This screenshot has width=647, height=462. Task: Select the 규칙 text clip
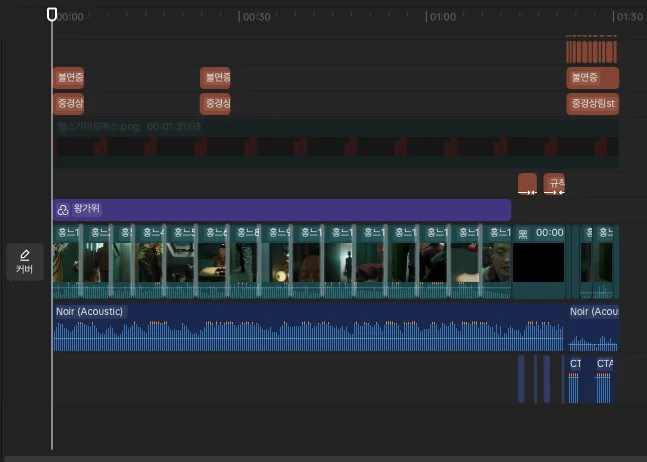(554, 184)
